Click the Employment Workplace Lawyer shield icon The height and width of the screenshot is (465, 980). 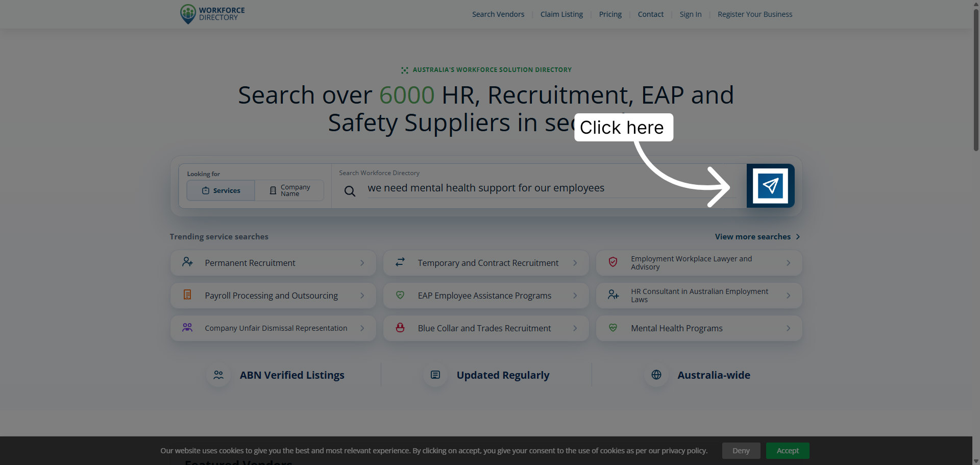click(x=613, y=262)
